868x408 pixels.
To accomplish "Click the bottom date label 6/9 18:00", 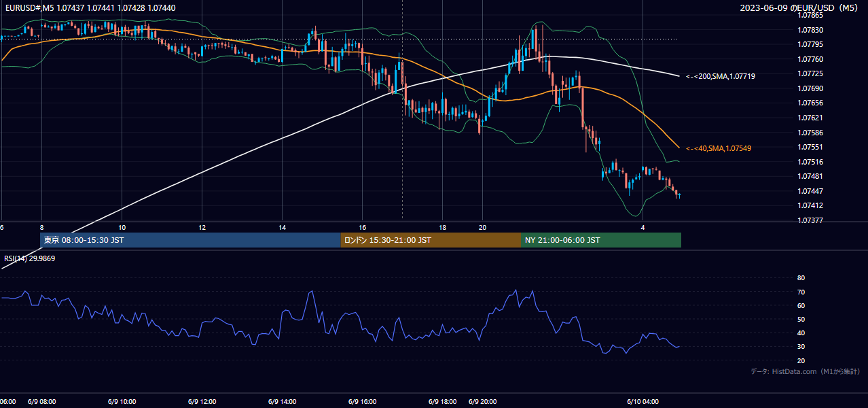I will pos(442,402).
